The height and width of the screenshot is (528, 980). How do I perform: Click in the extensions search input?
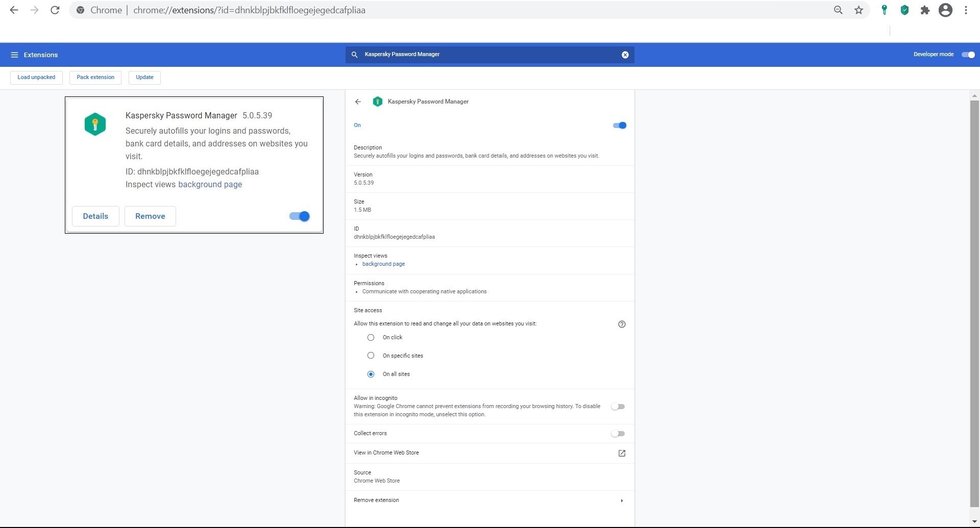pos(490,55)
